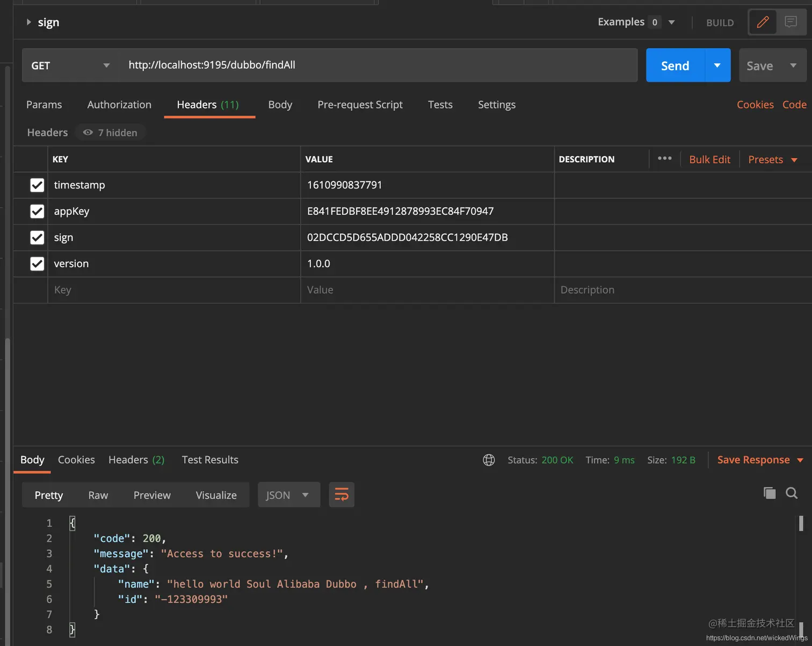Screen dimensions: 812x646
Task: Select the Headers (11) request tab
Action: (x=208, y=105)
